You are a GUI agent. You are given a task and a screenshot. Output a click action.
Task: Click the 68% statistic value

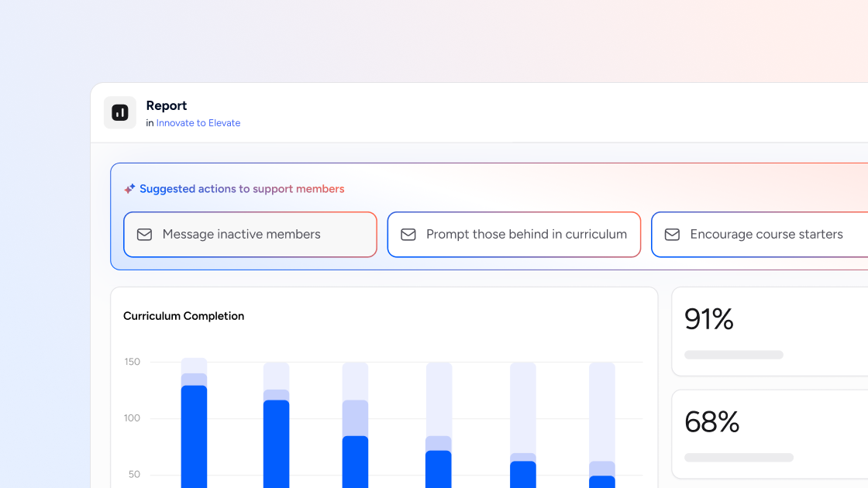pyautogui.click(x=712, y=422)
